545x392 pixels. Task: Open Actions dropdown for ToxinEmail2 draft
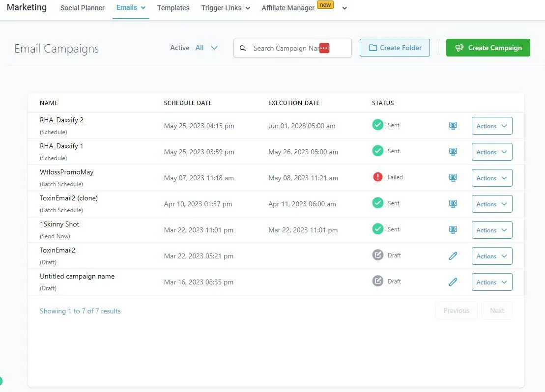point(492,256)
